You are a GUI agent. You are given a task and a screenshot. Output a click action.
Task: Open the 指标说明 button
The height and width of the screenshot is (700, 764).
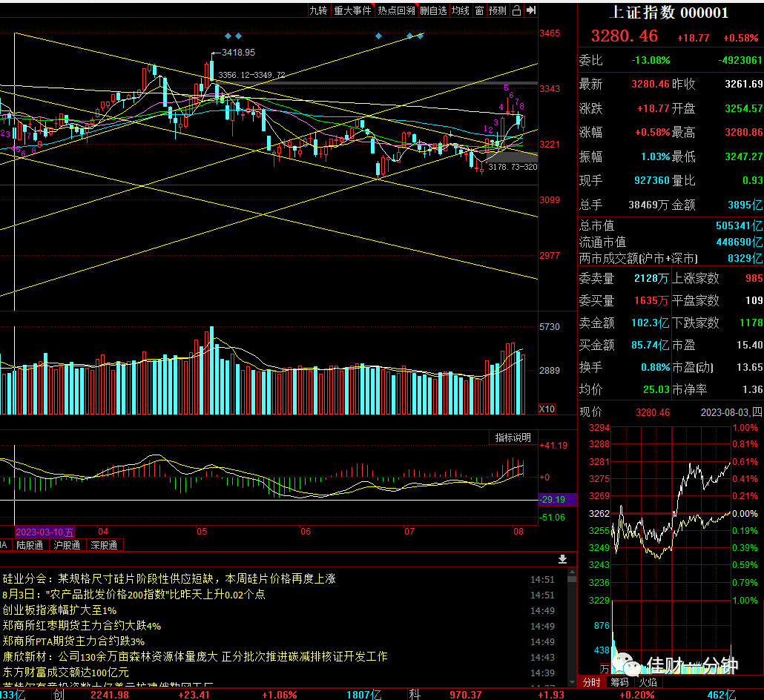513,437
